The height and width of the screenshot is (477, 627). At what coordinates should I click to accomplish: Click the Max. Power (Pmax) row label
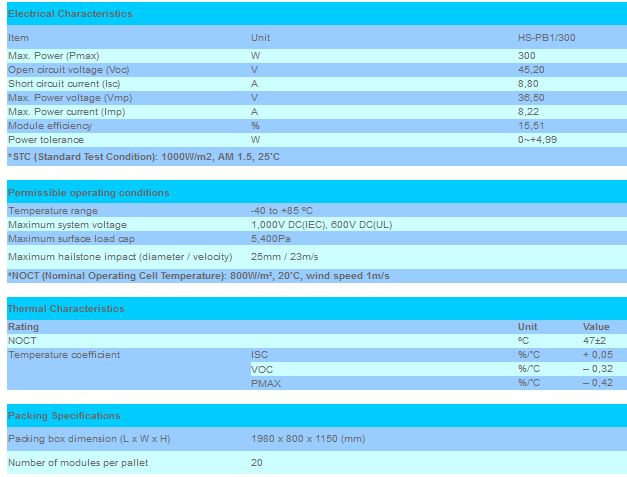[53, 55]
